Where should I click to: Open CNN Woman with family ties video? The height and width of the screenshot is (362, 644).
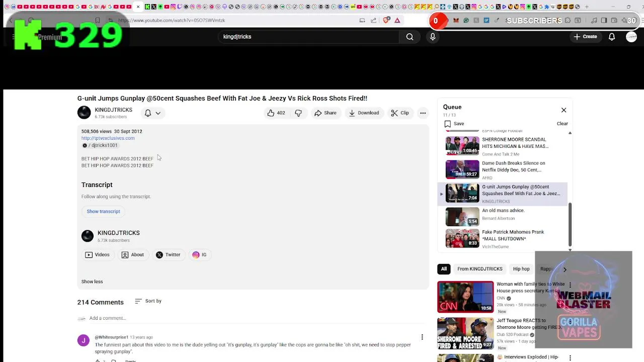coord(465,297)
